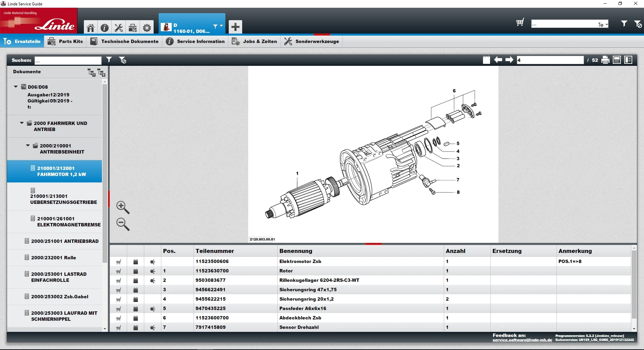
Task: Click the Home icon in top toolbar
Action: tap(91, 28)
